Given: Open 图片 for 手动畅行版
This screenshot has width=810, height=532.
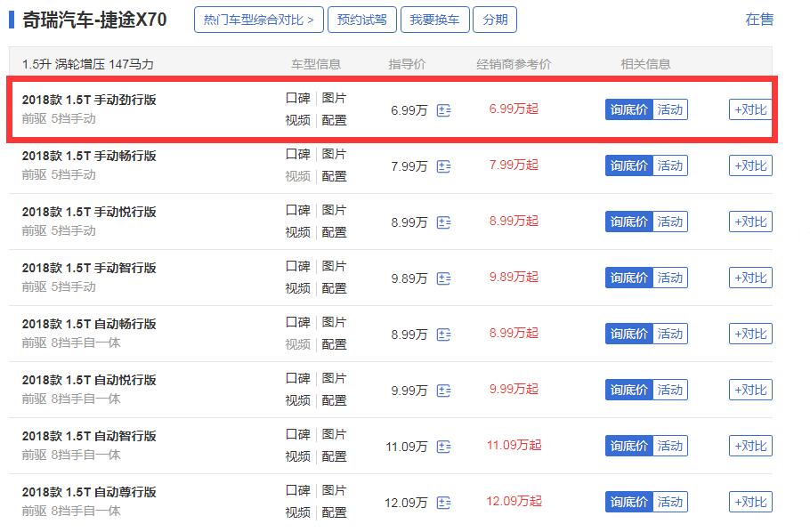Looking at the screenshot, I should pos(334,155).
